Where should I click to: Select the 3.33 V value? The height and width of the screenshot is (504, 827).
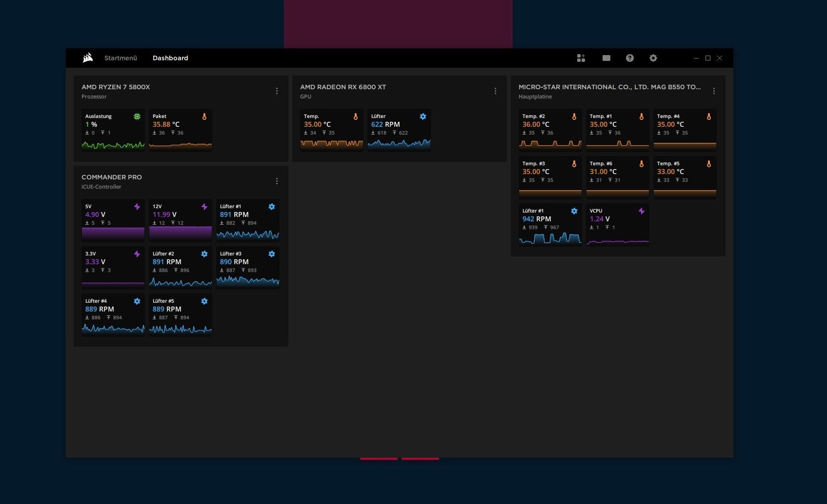click(95, 262)
